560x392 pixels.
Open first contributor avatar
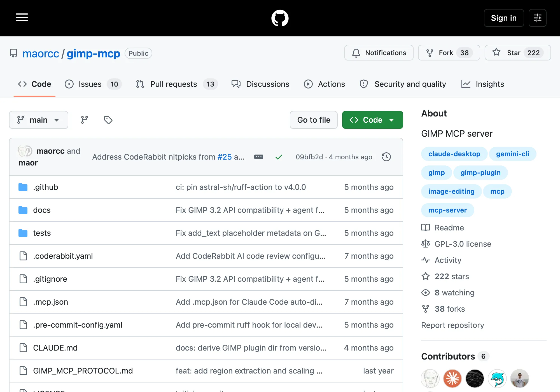[x=430, y=379]
